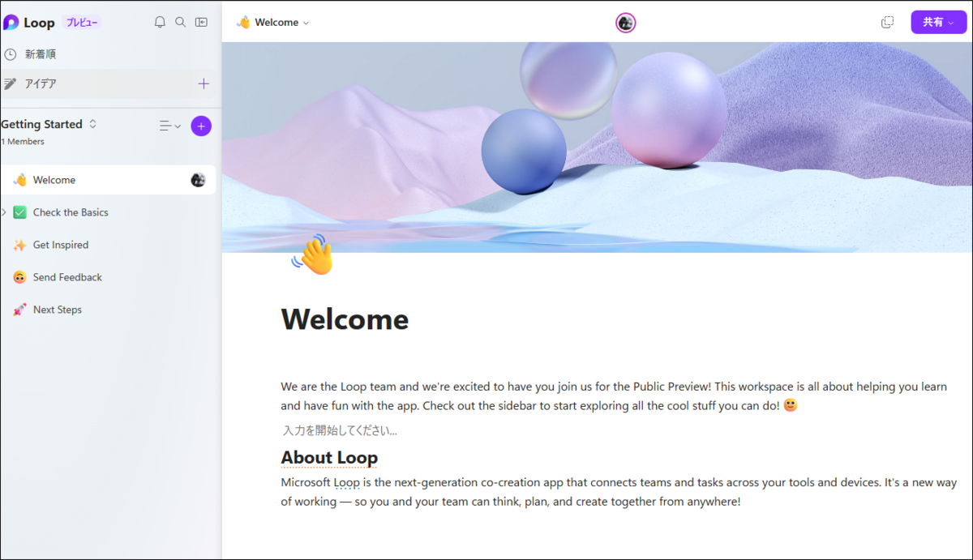Click the Loop logo icon
The image size is (973, 560).
click(11, 23)
